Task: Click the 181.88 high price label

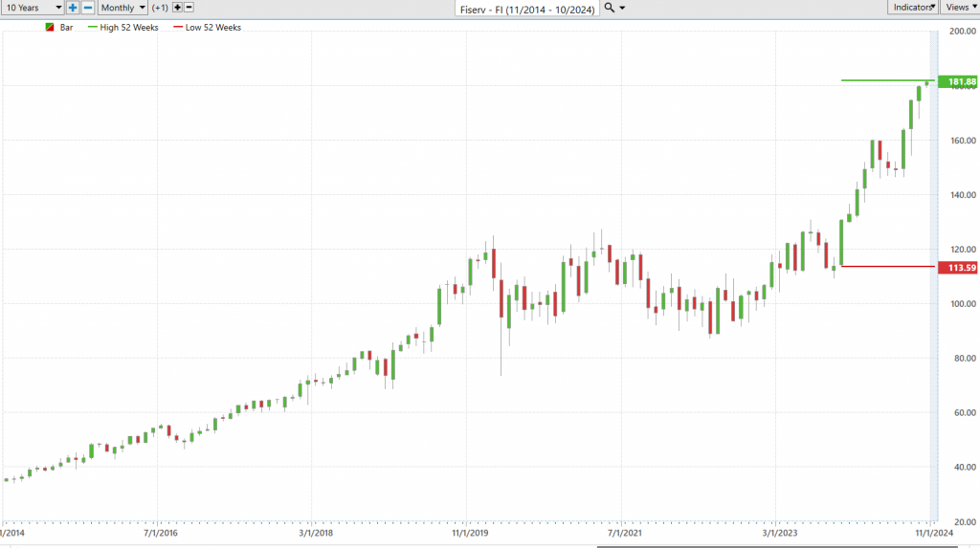Action: coord(957,81)
